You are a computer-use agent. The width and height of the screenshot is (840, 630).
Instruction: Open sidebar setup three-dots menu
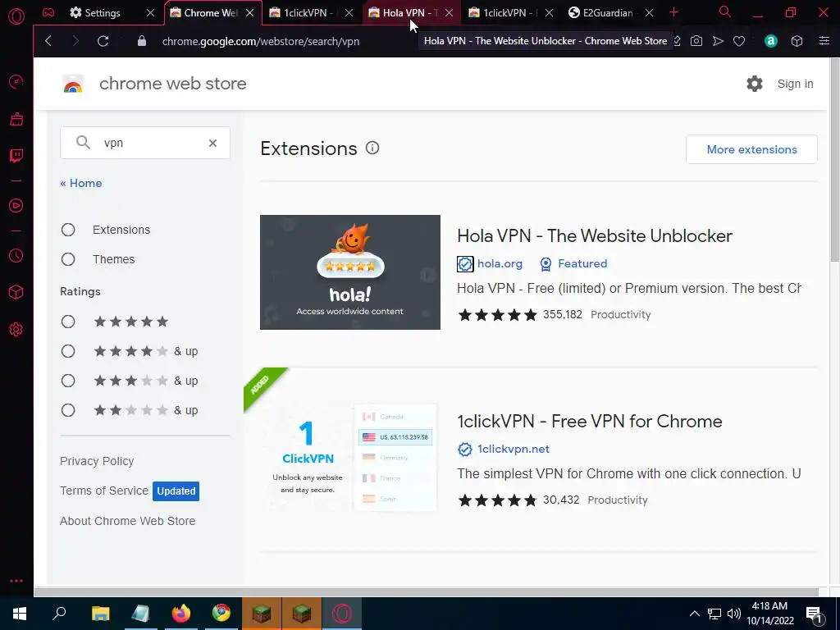coord(16,581)
